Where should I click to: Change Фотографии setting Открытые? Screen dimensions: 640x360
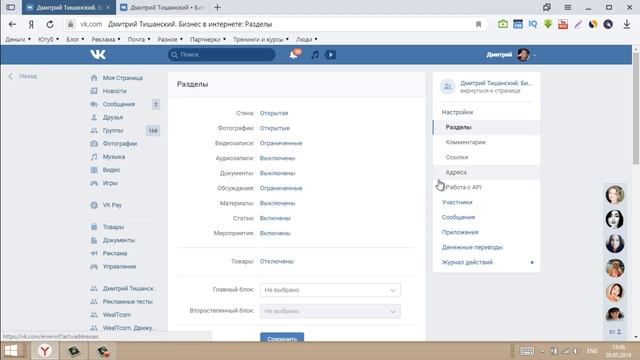[x=275, y=128]
